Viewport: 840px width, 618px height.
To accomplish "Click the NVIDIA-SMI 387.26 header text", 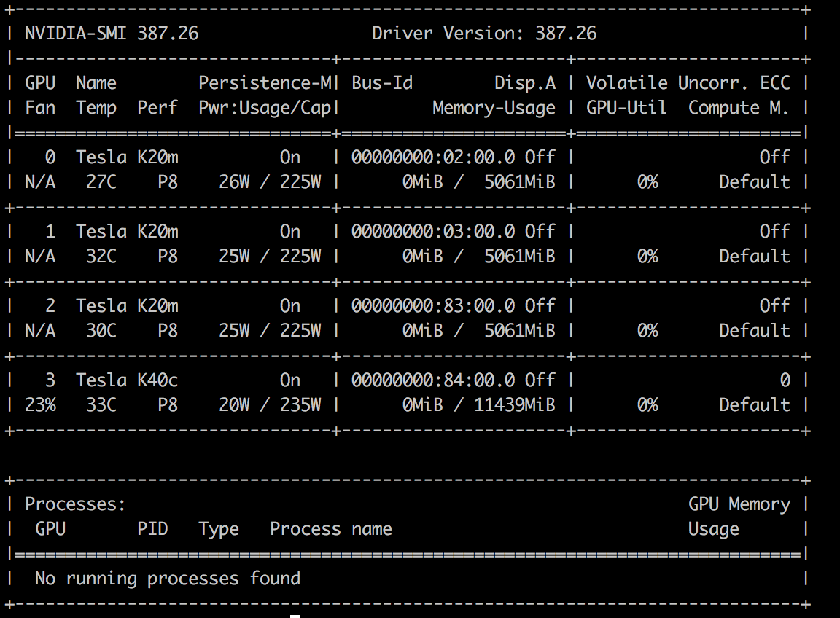I will click(112, 34).
